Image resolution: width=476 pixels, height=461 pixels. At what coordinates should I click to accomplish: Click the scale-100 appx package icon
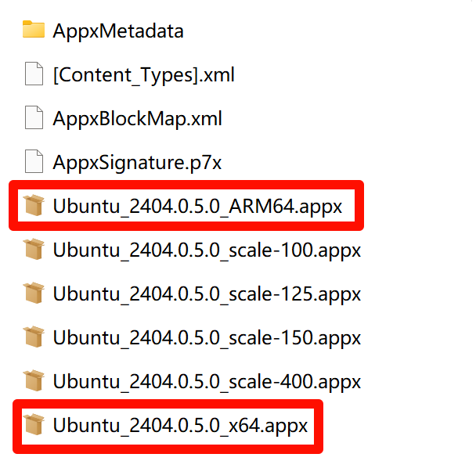(x=34, y=250)
